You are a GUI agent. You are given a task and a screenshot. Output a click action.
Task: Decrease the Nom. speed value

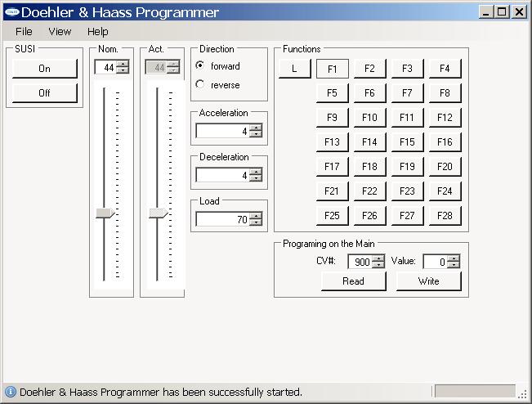(123, 70)
